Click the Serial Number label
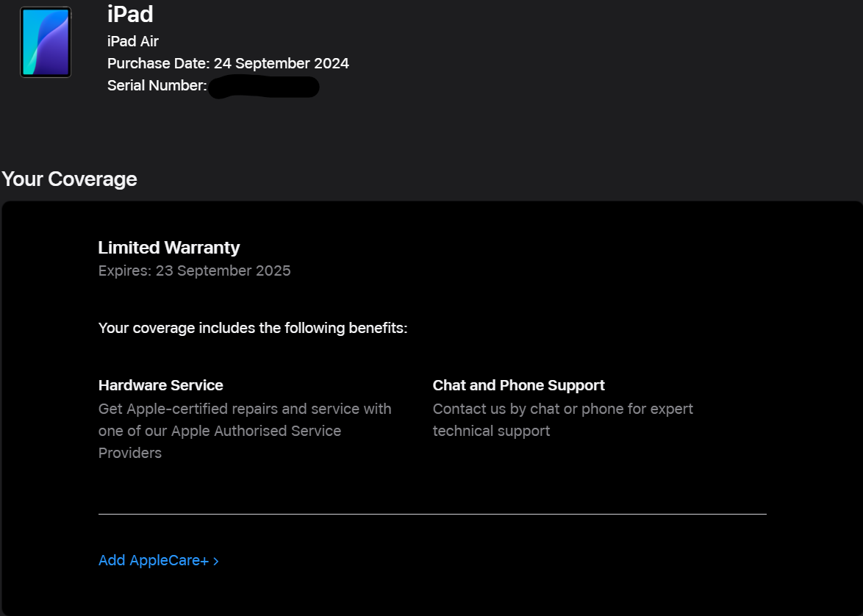Screen dimensions: 863x616 coord(157,85)
